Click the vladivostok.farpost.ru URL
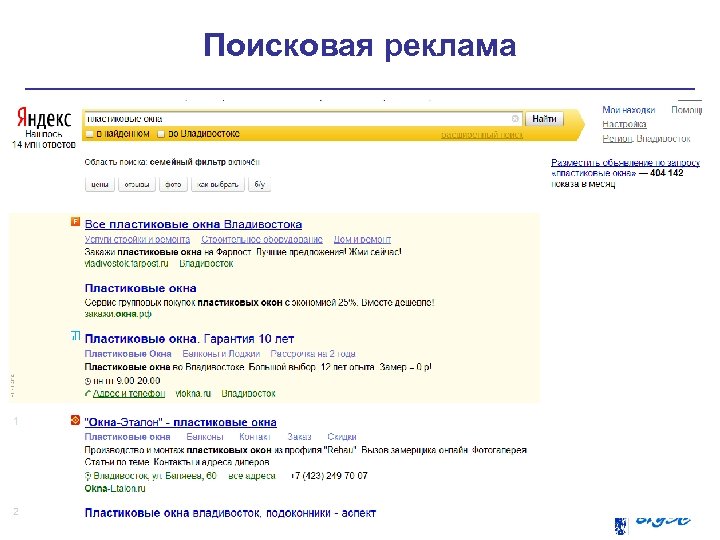 click(x=126, y=264)
